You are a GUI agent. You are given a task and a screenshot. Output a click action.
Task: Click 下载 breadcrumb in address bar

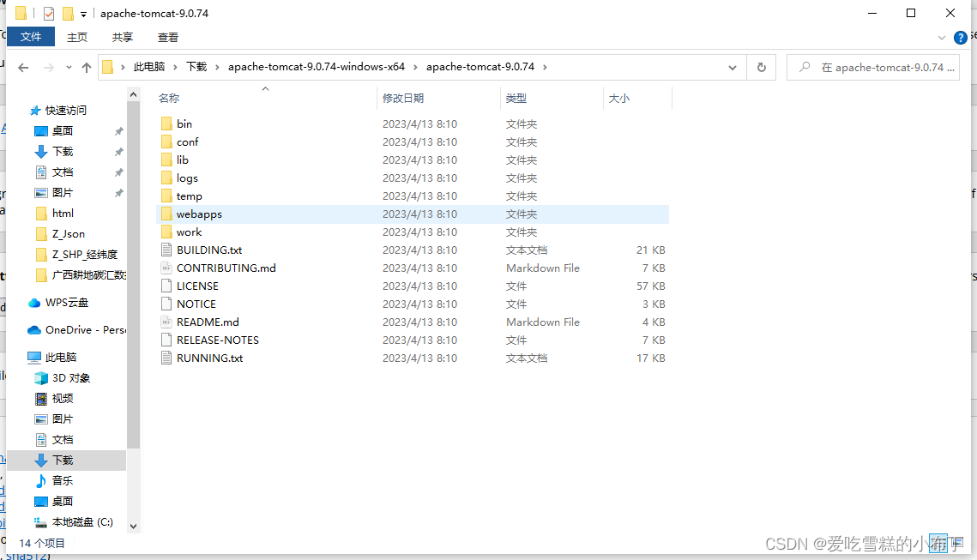196,67
